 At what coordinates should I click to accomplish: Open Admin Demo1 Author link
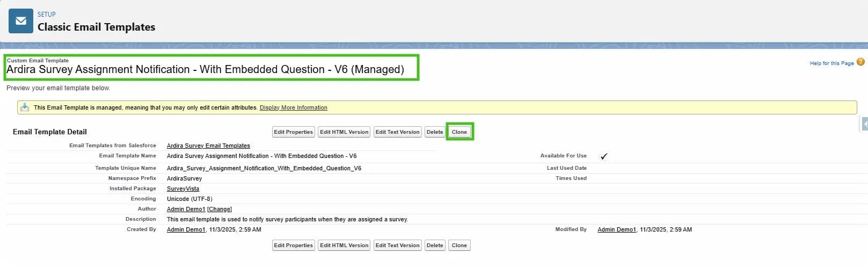coord(186,209)
